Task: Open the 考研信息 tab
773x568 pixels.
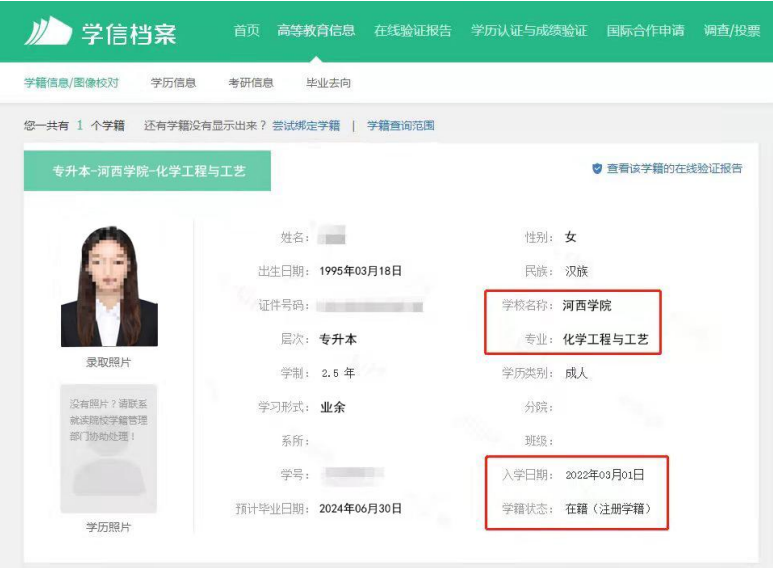Action: pyautogui.click(x=250, y=83)
